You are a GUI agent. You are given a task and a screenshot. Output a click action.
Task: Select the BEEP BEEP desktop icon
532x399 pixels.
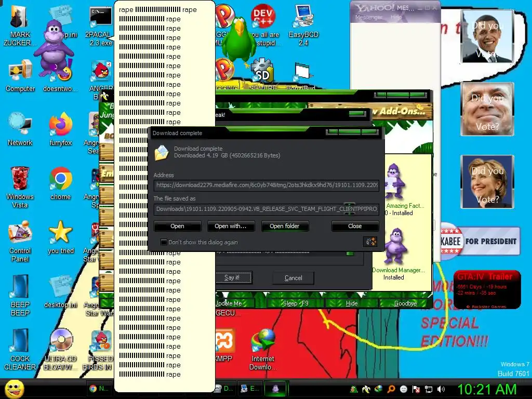click(x=20, y=295)
